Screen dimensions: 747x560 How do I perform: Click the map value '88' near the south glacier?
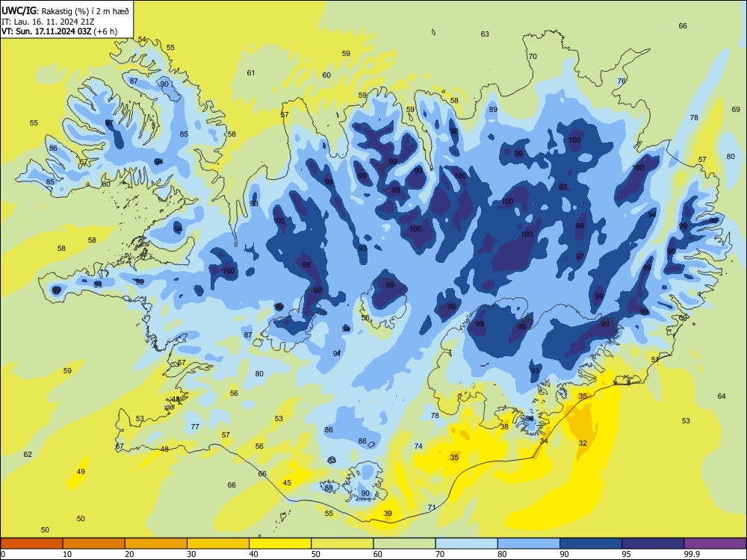coord(329,488)
